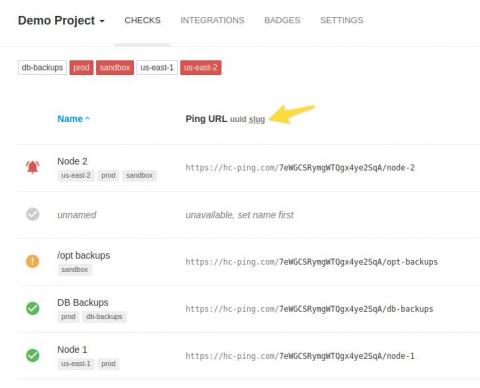Click the prod tag under Node 2
Screen dimensions: 480x388
point(108,175)
